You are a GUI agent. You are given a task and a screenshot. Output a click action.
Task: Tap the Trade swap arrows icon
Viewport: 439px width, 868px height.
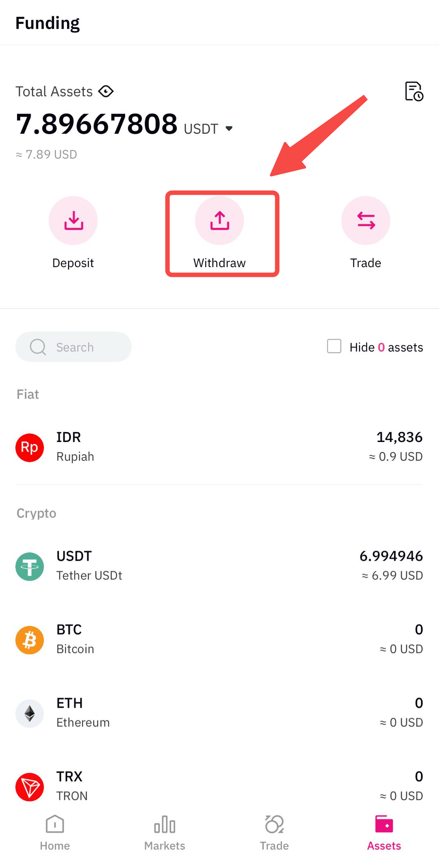click(x=366, y=220)
